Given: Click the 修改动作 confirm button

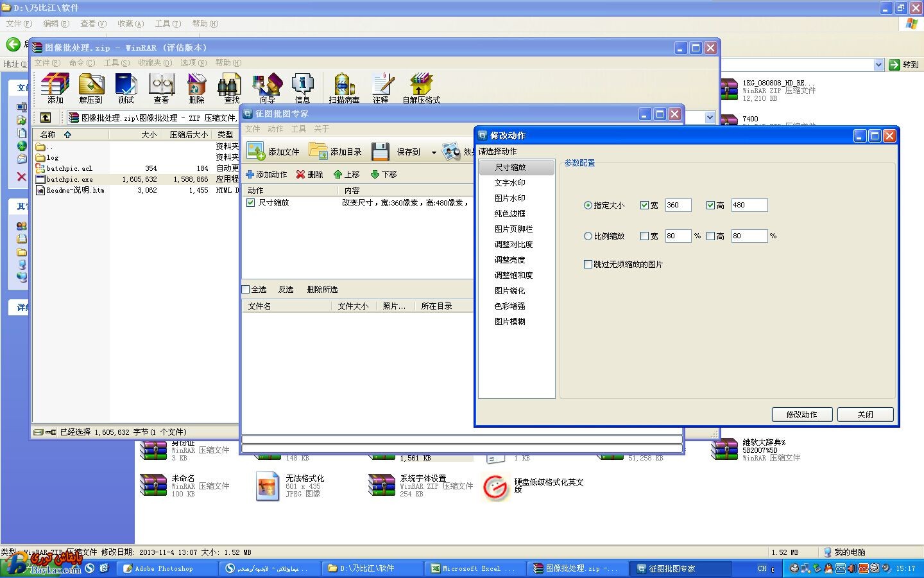Looking at the screenshot, I should [x=802, y=414].
